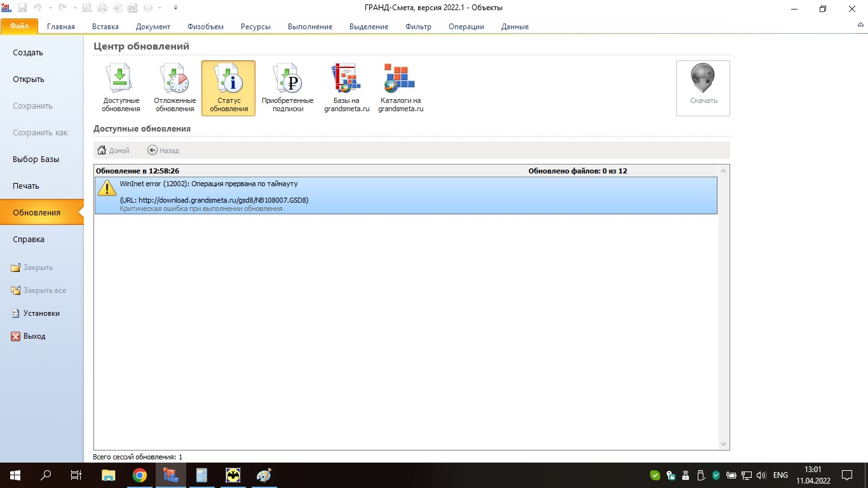Open the Calculator taskbar icon
Screen dimensions: 868x488
pyautogui.click(x=202, y=475)
